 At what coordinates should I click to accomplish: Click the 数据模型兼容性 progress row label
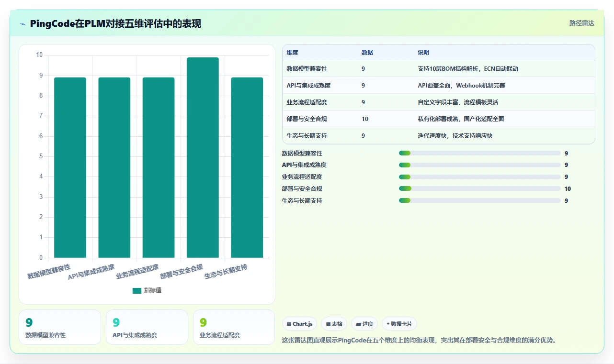point(302,154)
